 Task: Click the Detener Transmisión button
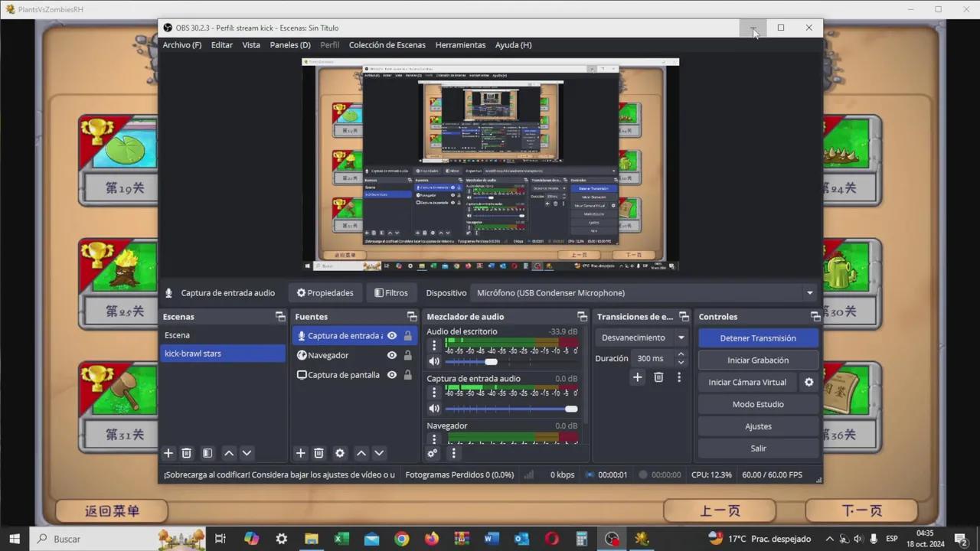[x=757, y=338]
